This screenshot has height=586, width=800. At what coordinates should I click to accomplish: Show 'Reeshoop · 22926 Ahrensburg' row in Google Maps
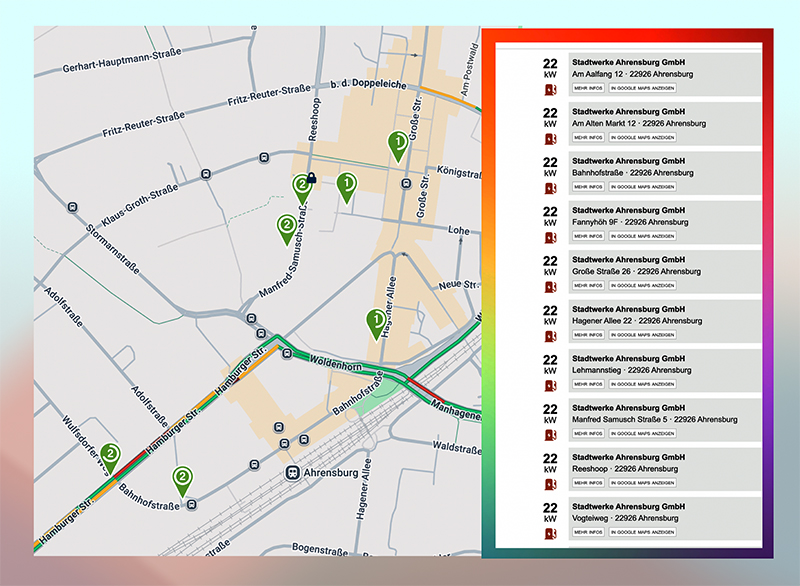643,482
